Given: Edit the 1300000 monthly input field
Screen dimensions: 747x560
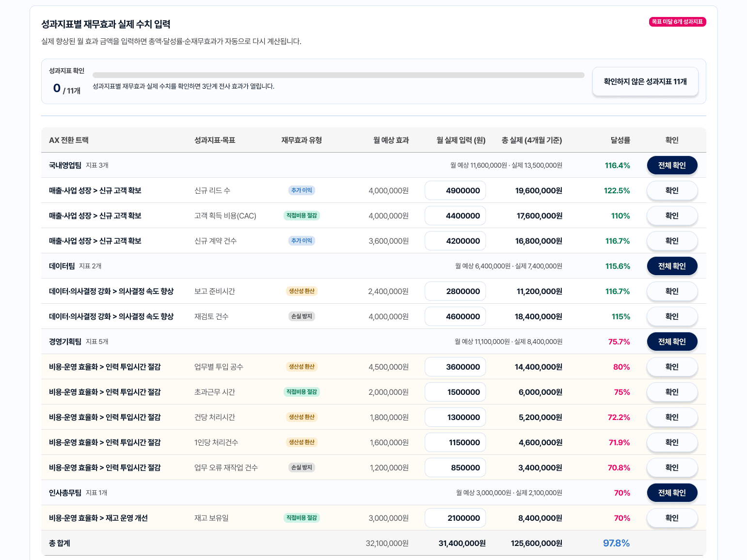Looking at the screenshot, I should coord(455,417).
